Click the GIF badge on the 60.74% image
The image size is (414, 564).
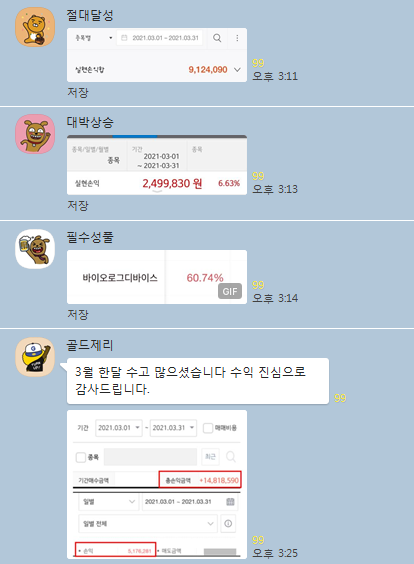(x=230, y=291)
